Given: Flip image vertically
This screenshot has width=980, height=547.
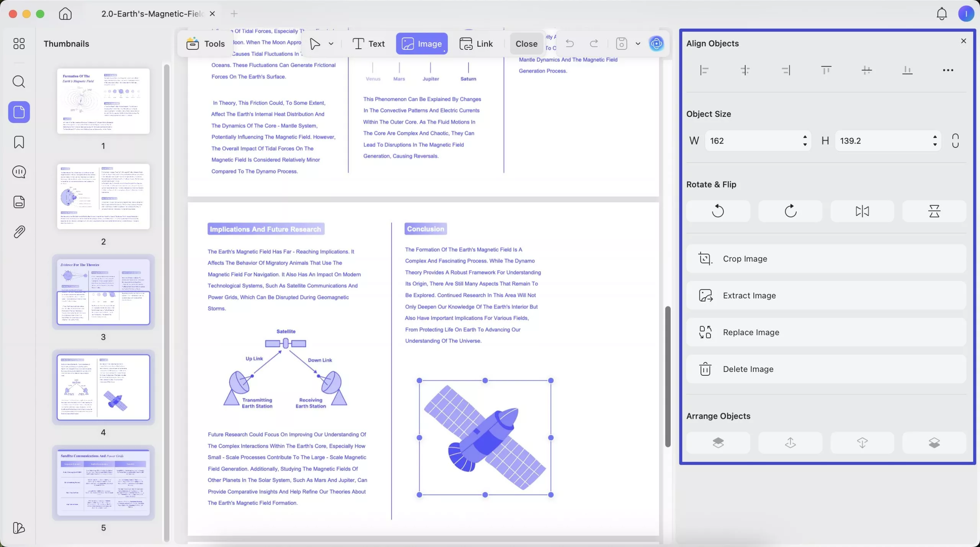Looking at the screenshot, I should [x=934, y=211].
